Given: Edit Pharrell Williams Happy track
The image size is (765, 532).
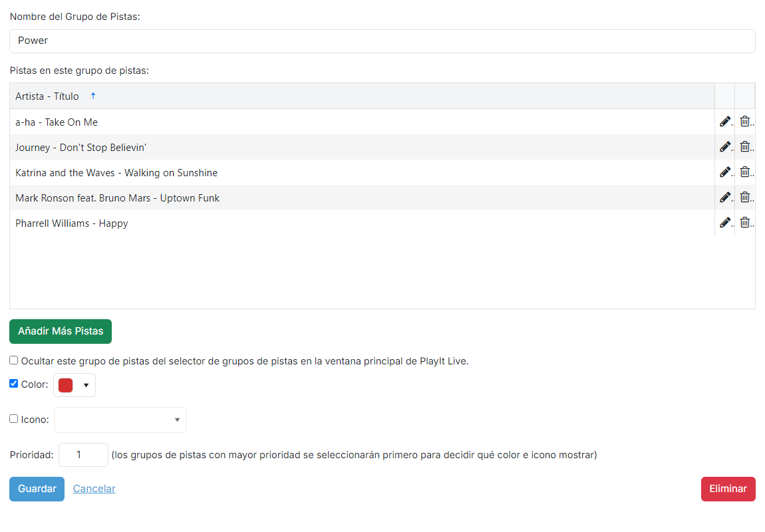Looking at the screenshot, I should tap(725, 223).
